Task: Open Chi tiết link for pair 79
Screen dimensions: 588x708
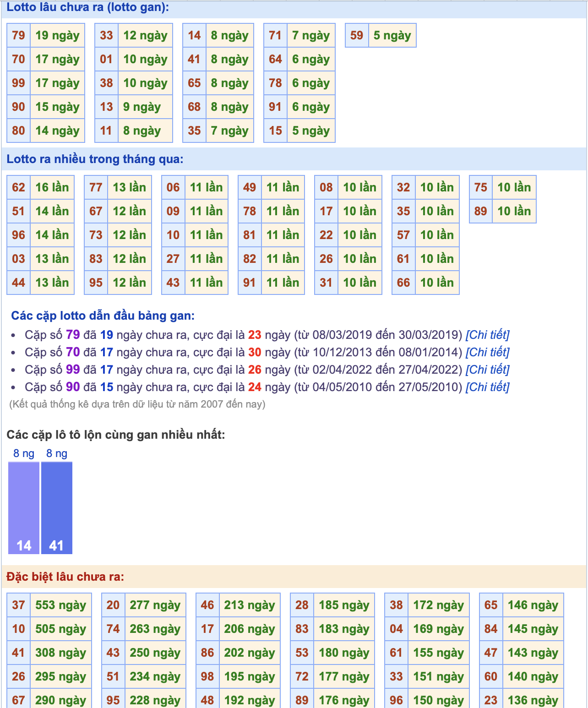Action: click(x=487, y=335)
